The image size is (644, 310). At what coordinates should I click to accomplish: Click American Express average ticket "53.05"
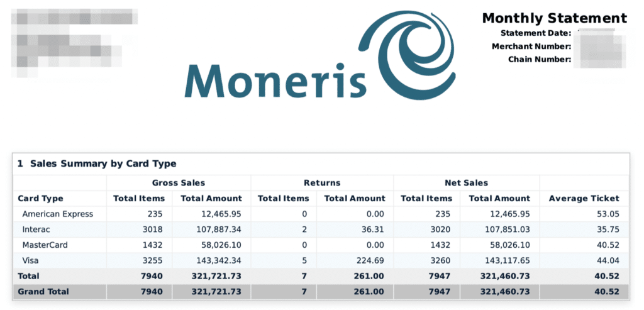(x=609, y=214)
